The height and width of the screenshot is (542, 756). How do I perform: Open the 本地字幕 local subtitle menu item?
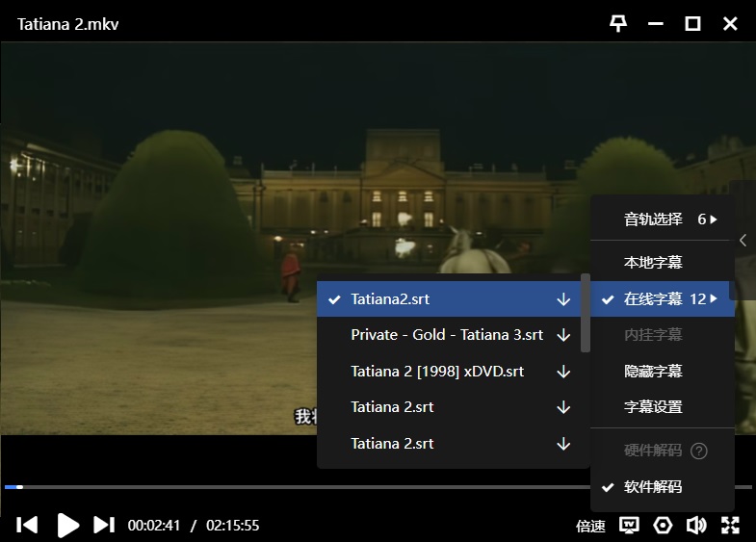(653, 263)
